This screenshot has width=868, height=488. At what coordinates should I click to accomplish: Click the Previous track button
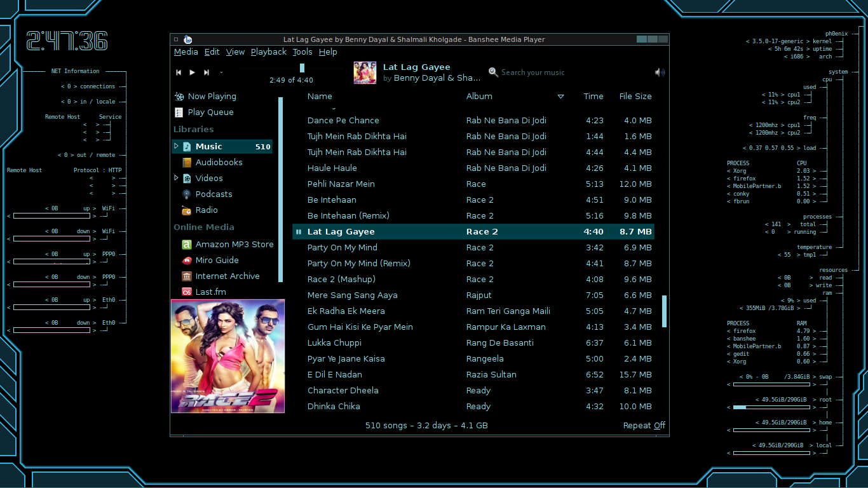coord(179,73)
